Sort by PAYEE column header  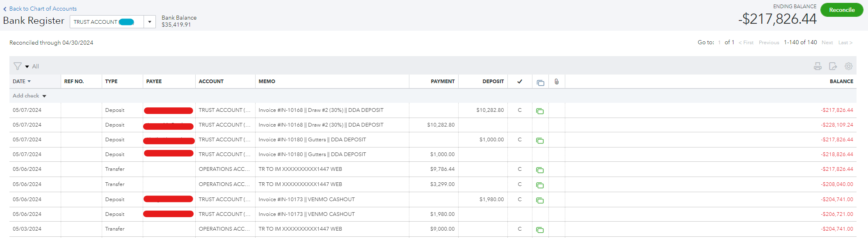click(154, 82)
